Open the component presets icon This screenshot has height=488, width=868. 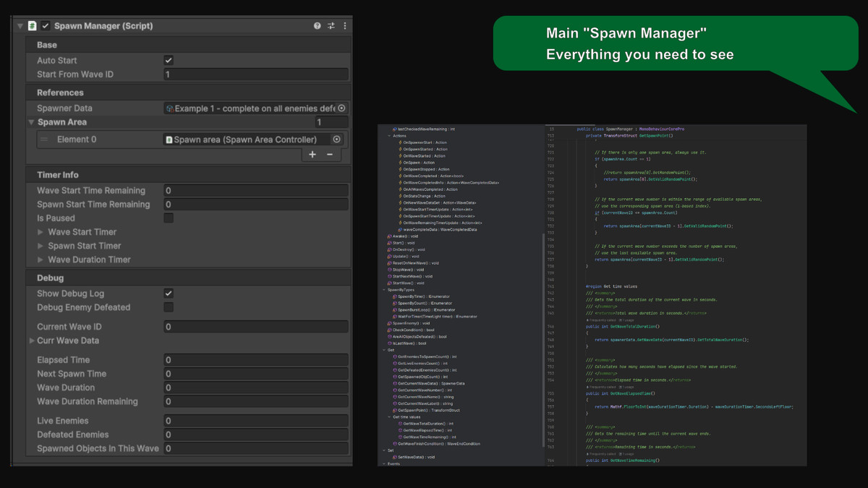(x=331, y=26)
